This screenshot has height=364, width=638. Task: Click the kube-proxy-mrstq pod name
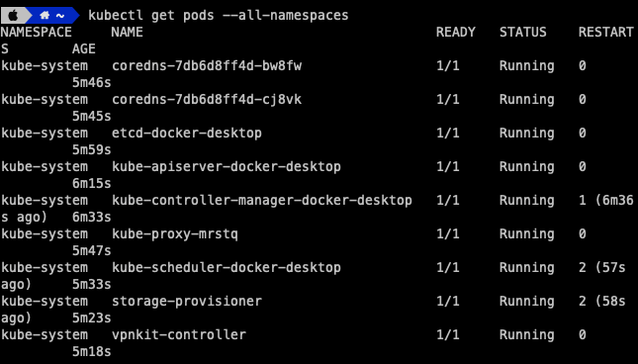(175, 233)
